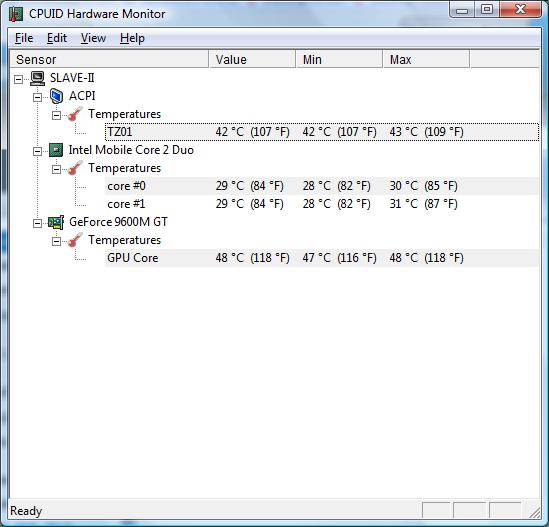
Task: Click the thermometer icon under GeForce 9600M GT
Action: 75,240
